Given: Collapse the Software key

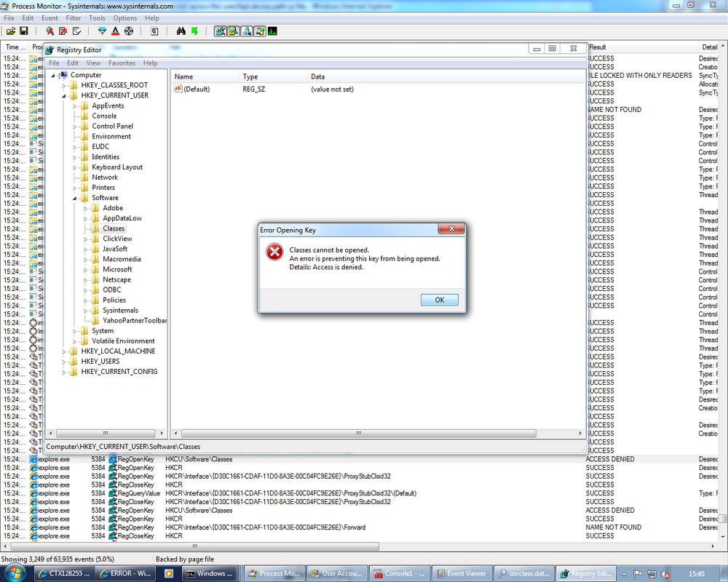Looking at the screenshot, I should tap(75, 198).
